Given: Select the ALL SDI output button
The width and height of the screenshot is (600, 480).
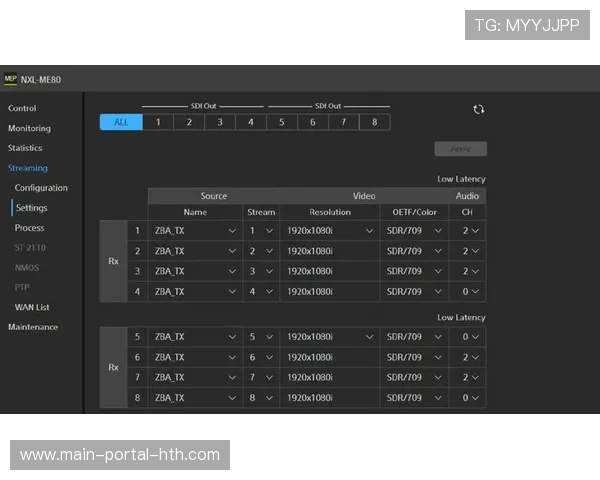Looking at the screenshot, I should coord(120,122).
